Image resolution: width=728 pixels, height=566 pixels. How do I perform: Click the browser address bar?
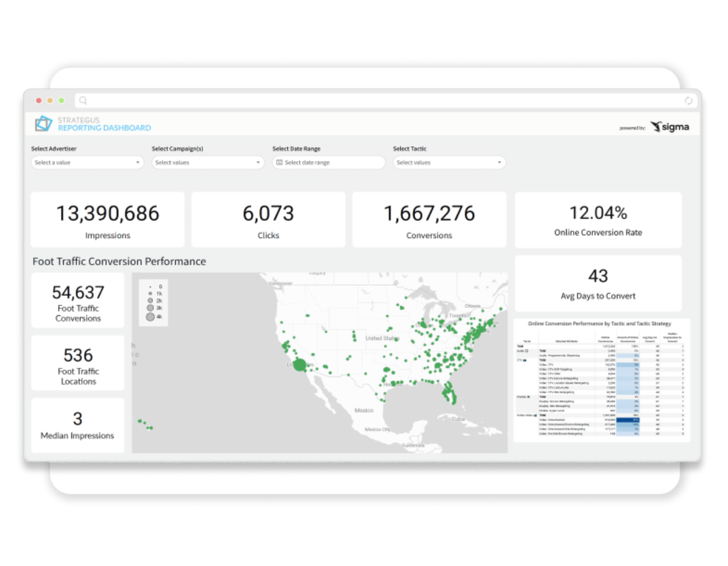[x=383, y=100]
